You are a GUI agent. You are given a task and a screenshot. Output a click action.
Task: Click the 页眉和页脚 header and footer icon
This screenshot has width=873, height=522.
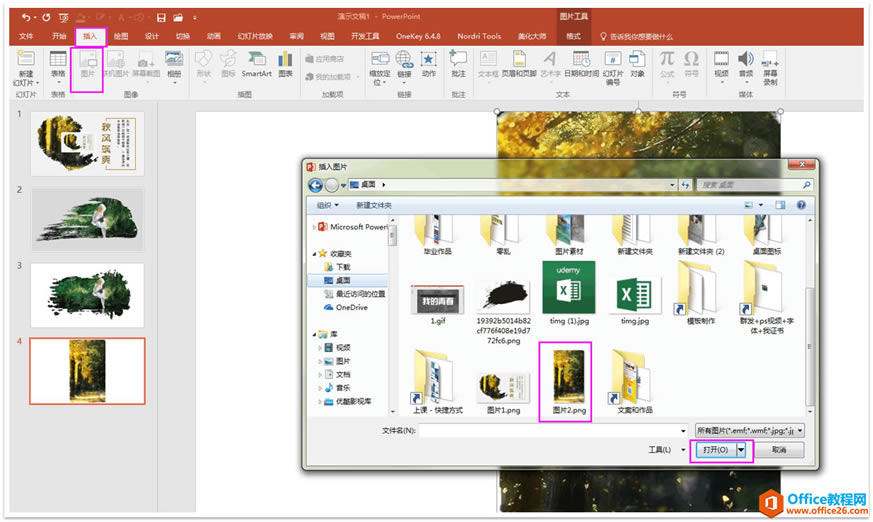point(519,59)
